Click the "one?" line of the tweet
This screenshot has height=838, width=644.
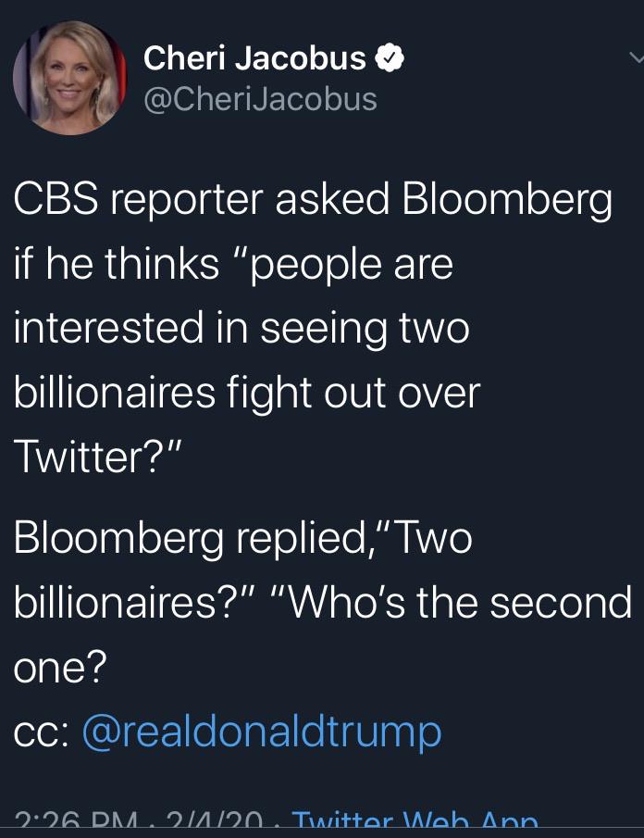[60, 667]
